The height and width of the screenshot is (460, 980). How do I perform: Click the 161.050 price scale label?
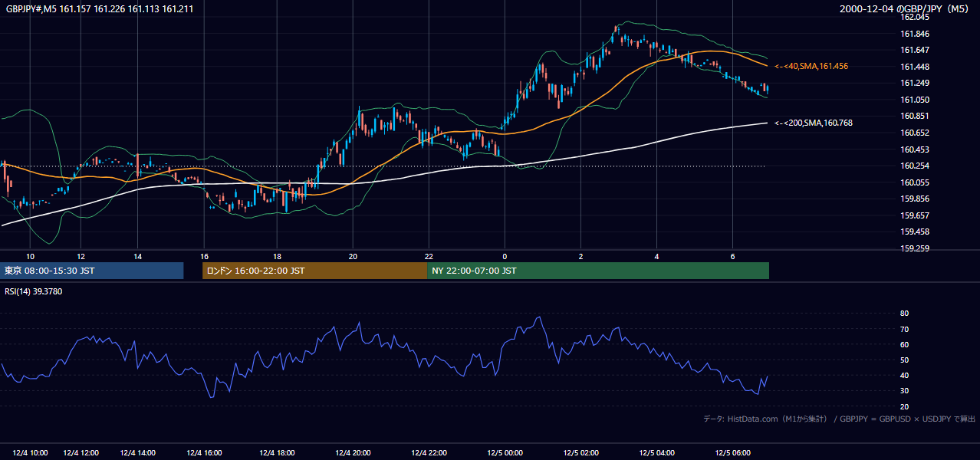click(x=915, y=100)
